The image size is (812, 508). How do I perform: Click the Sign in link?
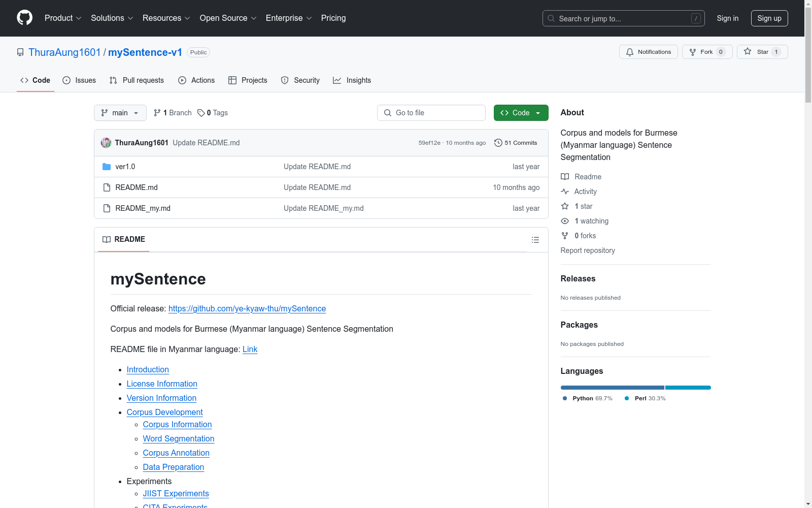tap(727, 18)
